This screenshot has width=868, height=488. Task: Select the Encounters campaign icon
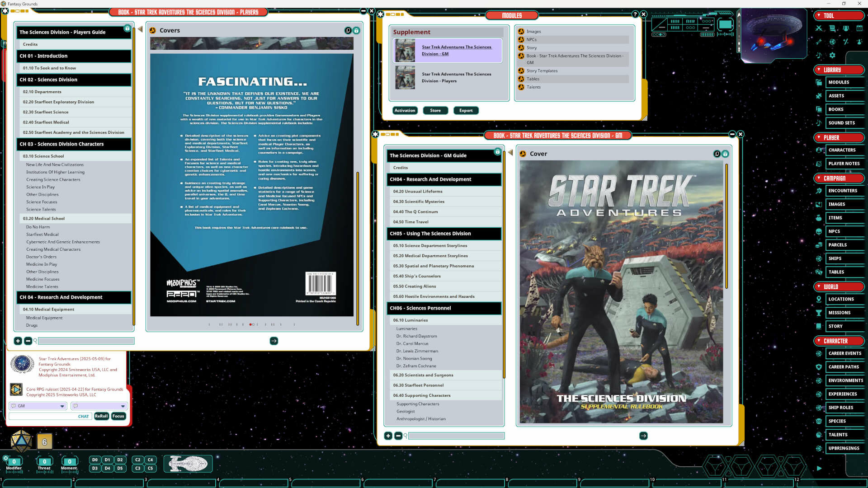pyautogui.click(x=819, y=191)
